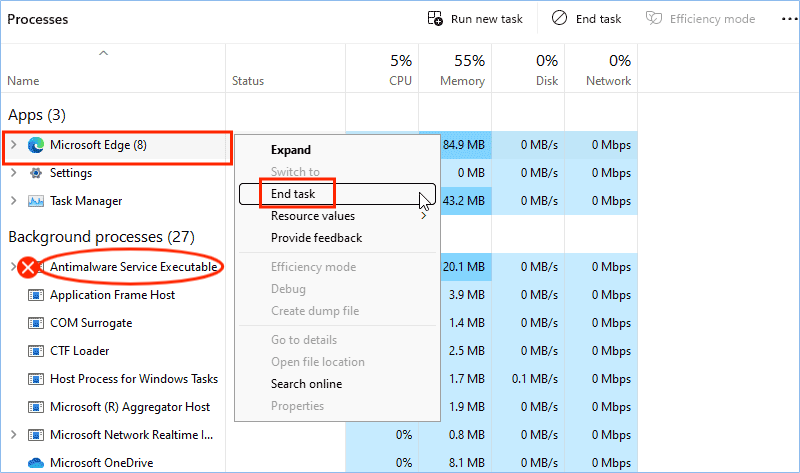
Task: Click the Efficiency mode toolbar button label
Action: pyautogui.click(x=712, y=19)
